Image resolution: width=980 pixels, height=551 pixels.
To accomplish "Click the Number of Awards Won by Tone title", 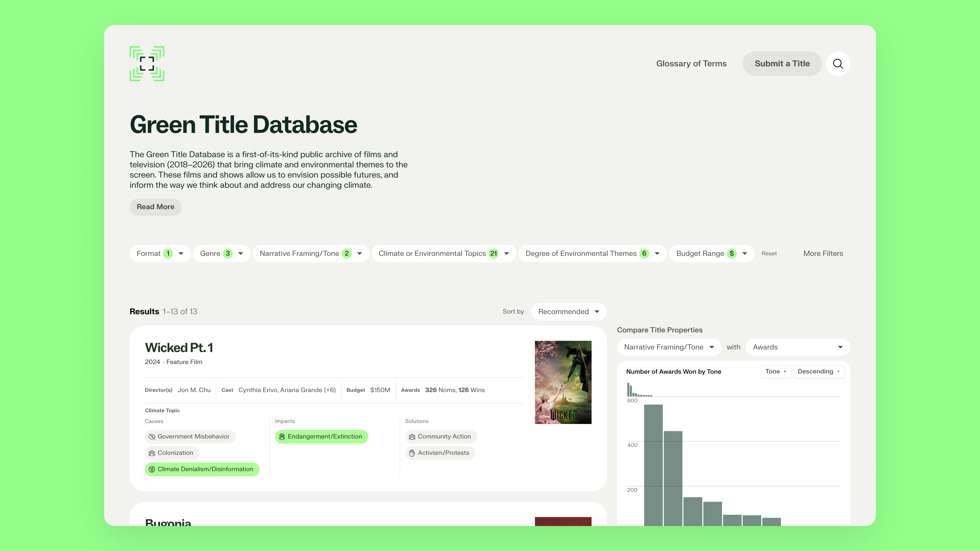I will point(674,372).
